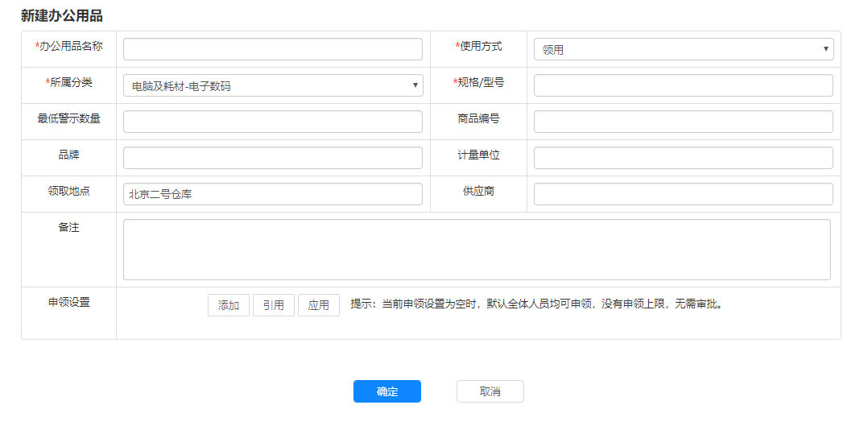
Task: Click the 引用 button
Action: [x=274, y=305]
